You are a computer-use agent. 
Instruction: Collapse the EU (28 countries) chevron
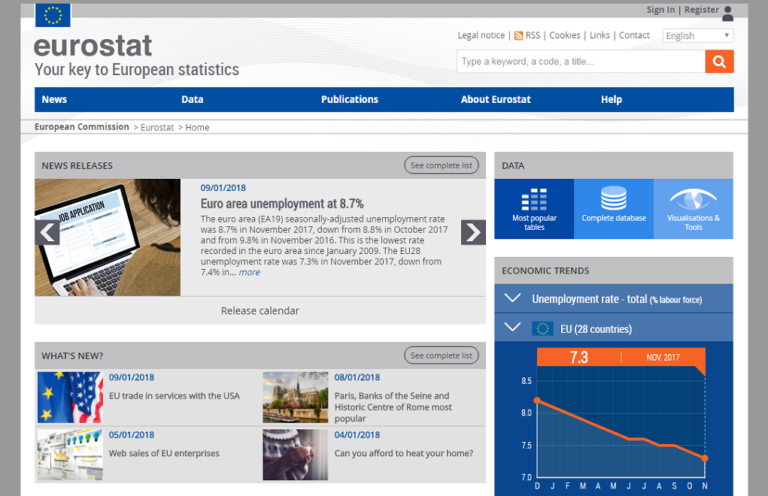(512, 327)
